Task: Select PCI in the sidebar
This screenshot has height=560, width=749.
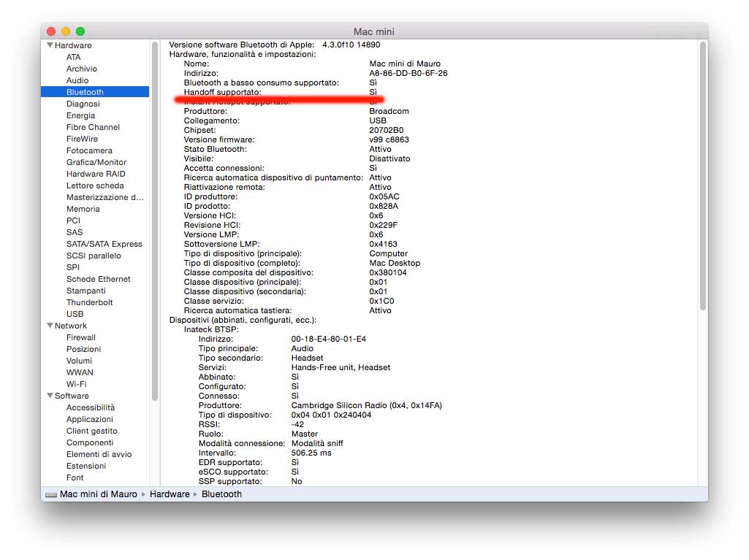Action: click(73, 220)
